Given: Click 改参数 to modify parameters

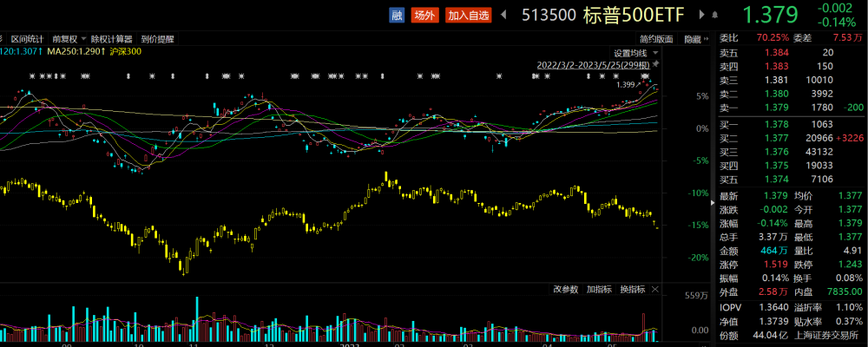Looking at the screenshot, I should click(x=566, y=290).
